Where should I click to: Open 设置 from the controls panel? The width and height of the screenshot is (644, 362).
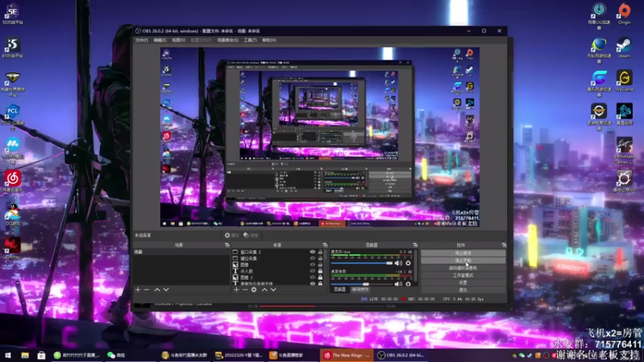(464, 283)
